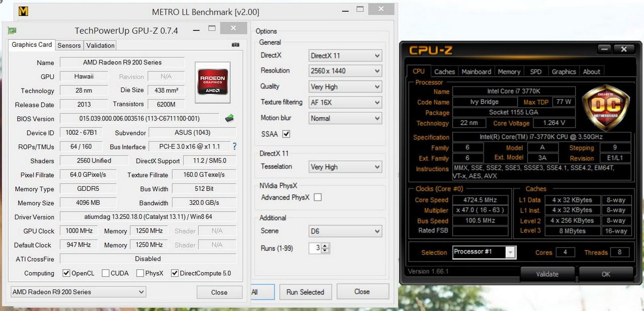The height and width of the screenshot is (311, 644).
Task: Click the BIOS save chip icon
Action: (229, 118)
